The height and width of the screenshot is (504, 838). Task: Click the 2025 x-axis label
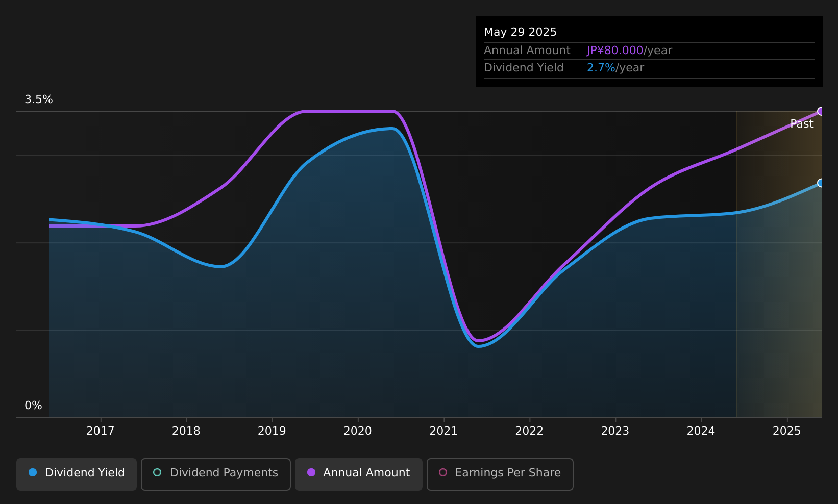[787, 431]
